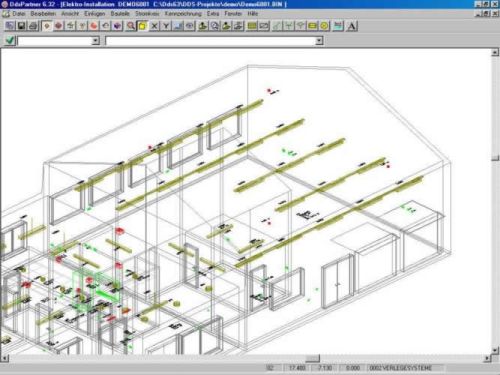Click the floppy disk save icon
500x375 pixels.
pyautogui.click(x=22, y=26)
